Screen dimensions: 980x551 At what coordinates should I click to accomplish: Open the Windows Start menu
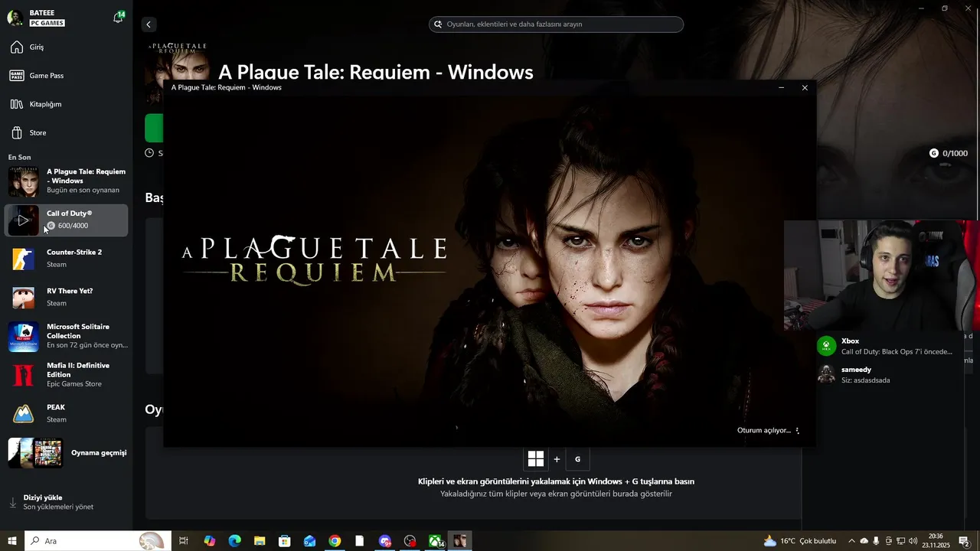tap(12, 541)
